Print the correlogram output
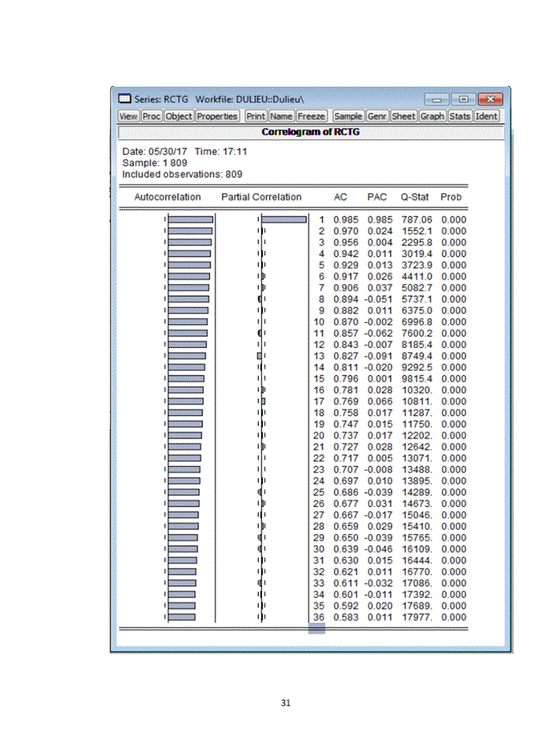Image resolution: width=551 pixels, height=756 pixels. (255, 116)
